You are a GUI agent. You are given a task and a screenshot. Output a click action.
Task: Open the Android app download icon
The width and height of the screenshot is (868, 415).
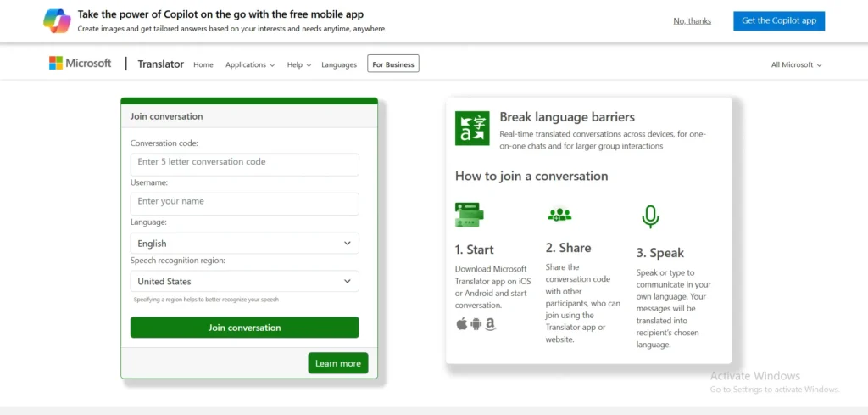(x=476, y=324)
